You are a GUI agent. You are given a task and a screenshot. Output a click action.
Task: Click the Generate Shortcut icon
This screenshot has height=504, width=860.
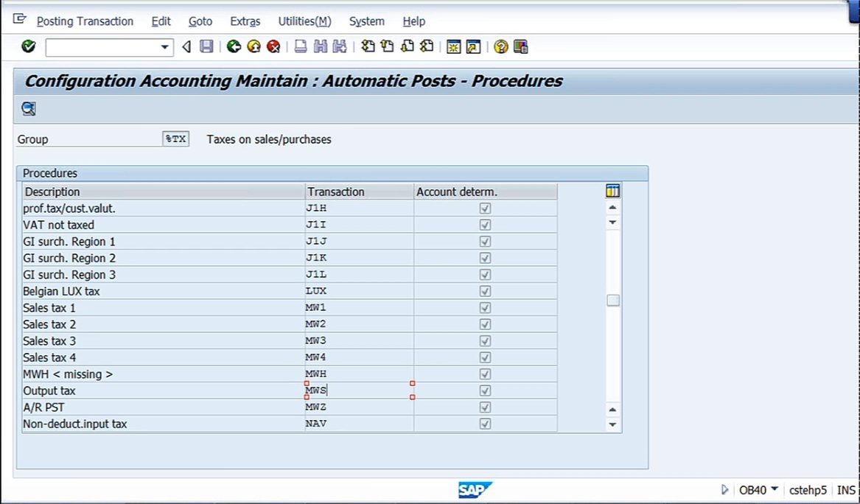[473, 46]
